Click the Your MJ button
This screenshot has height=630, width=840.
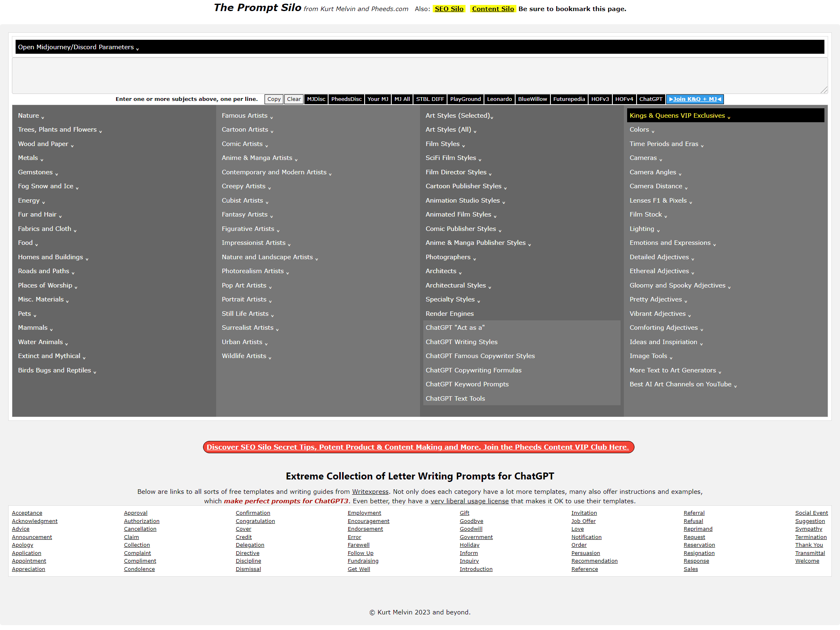coord(378,99)
